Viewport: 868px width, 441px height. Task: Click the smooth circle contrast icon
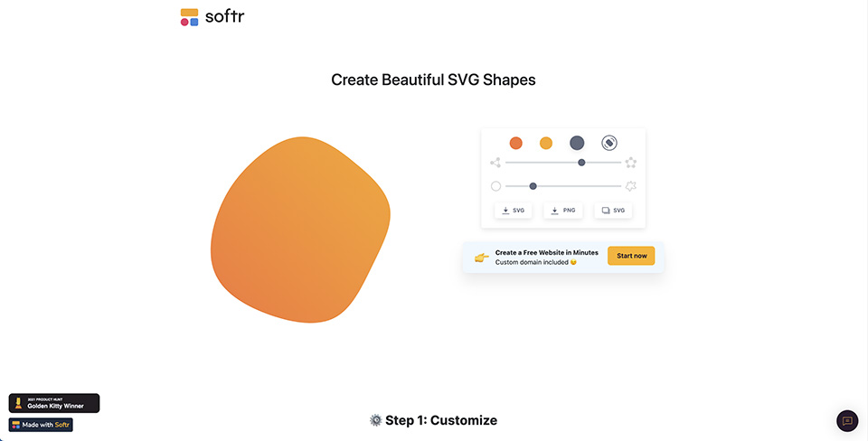point(495,186)
